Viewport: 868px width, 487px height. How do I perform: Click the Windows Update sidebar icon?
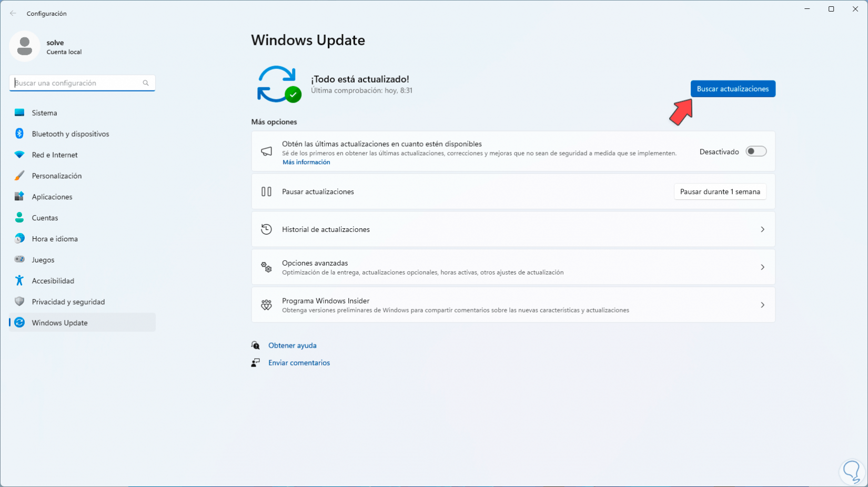[19, 322]
